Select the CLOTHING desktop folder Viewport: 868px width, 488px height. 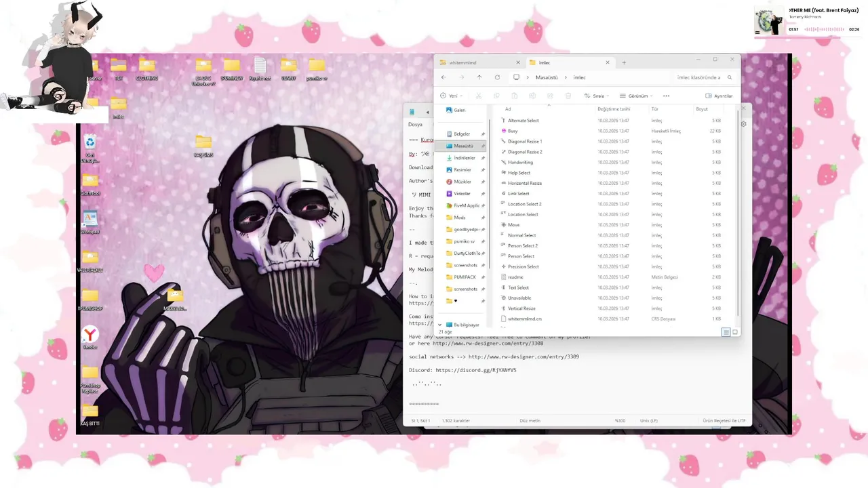[147, 70]
